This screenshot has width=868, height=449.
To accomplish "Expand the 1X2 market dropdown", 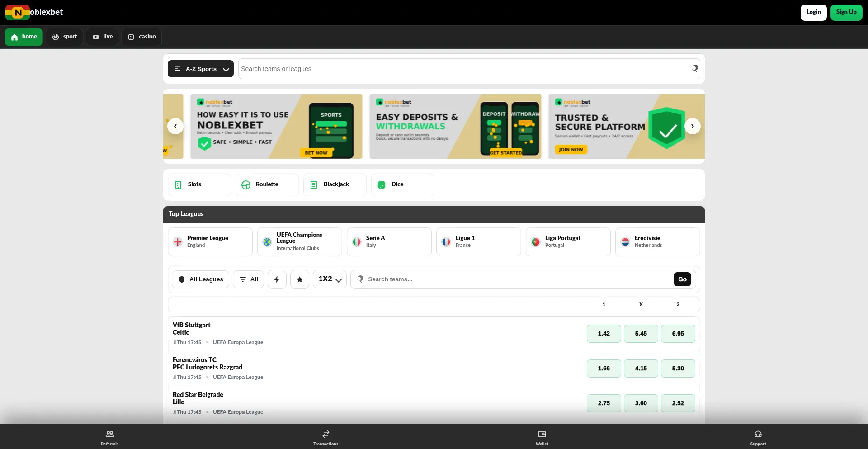I will 330,279.
